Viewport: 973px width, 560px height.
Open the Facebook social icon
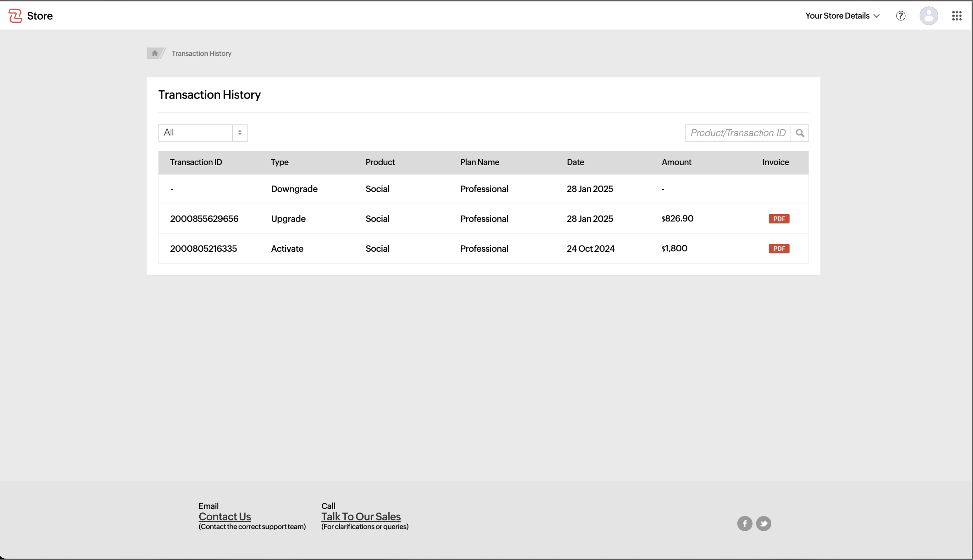744,523
